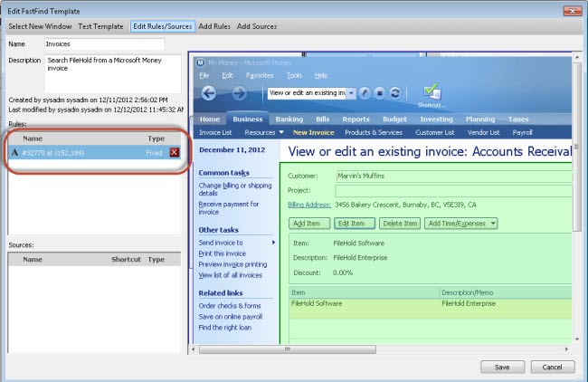Click New Invoice in the sub-navigation
588x382 pixels.
coord(314,132)
